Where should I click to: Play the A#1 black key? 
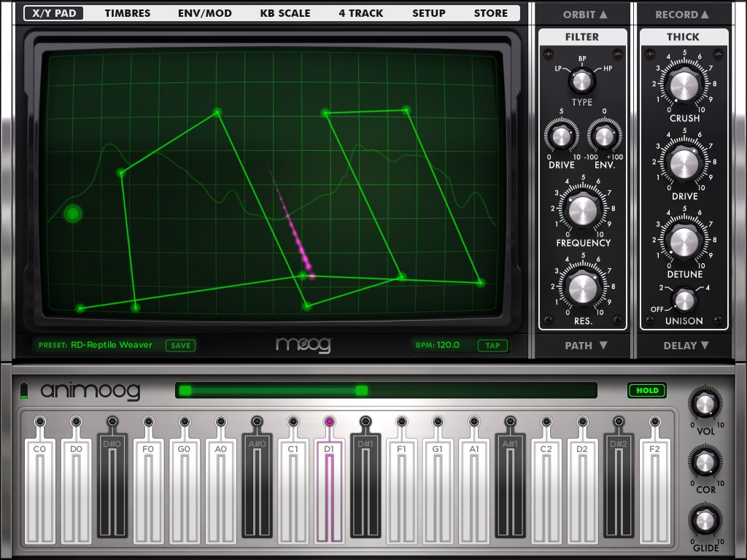coord(510,486)
